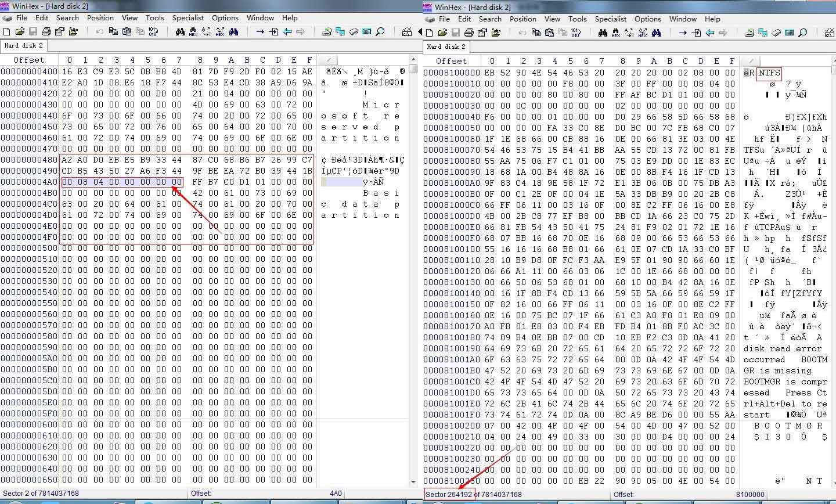The image size is (836, 504).
Task: Click Open file icon in right WinHex window
Action: (x=442, y=33)
